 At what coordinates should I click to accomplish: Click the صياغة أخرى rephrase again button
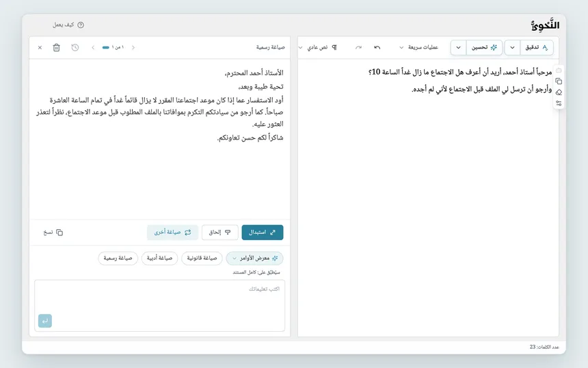[172, 232]
